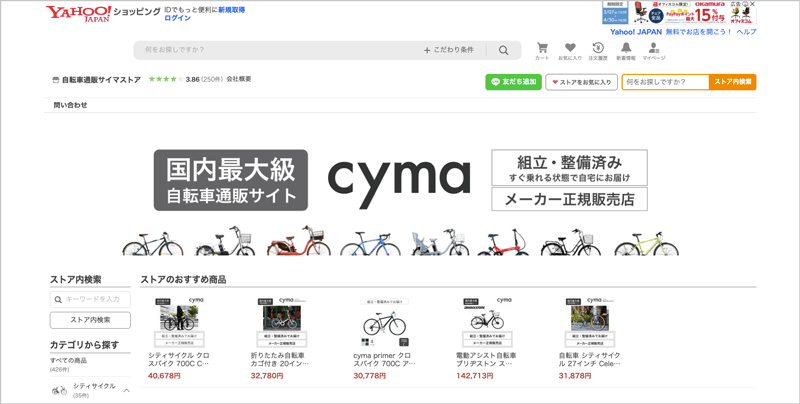Open 折りたたみ自転車 カゴ付き product thumbnail
The height and width of the screenshot is (404, 800).
coord(282,322)
